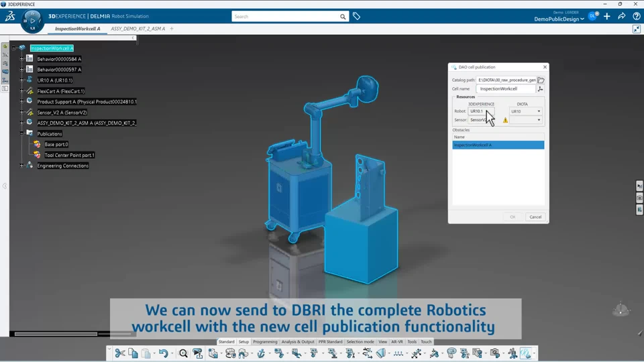Click the user avatar icon in the header
Screen dimensions: 644x362
[592, 16]
